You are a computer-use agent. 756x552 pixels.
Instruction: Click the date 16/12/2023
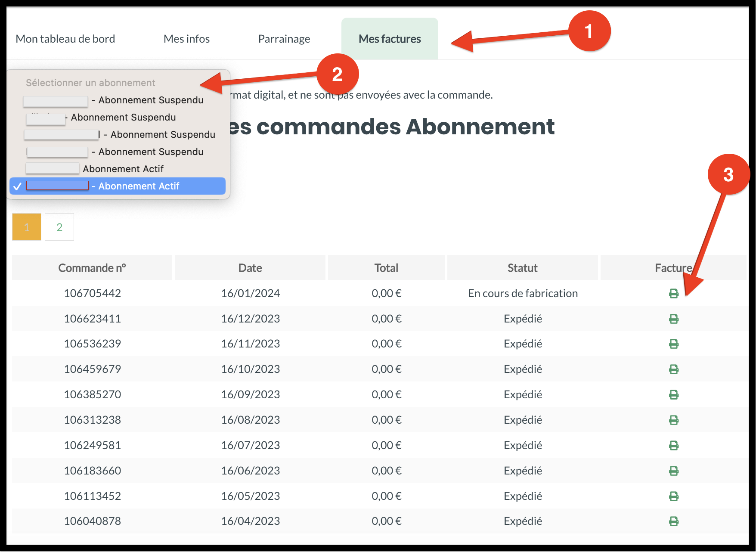click(251, 319)
